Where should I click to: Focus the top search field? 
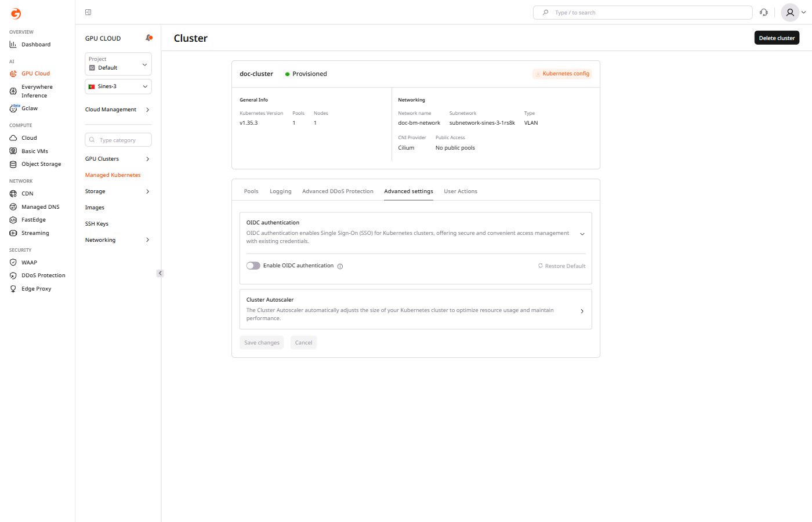click(643, 13)
